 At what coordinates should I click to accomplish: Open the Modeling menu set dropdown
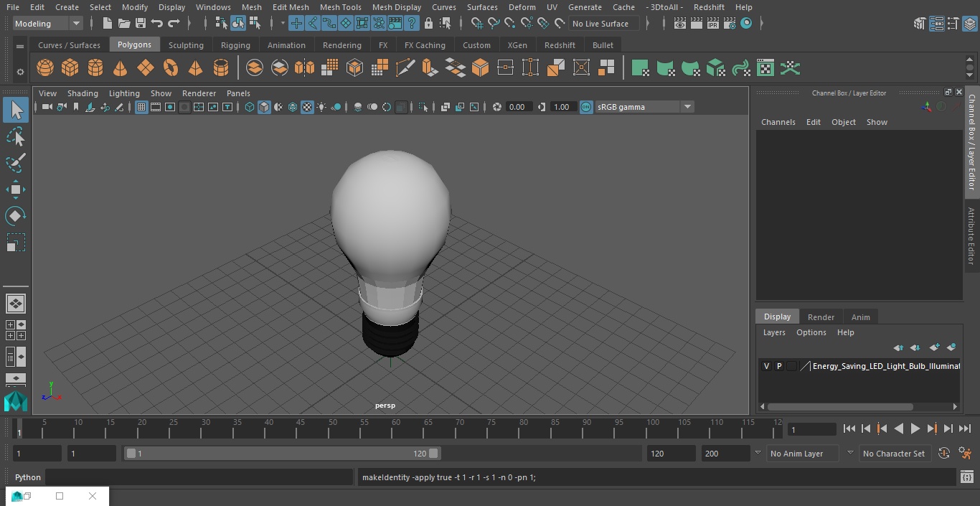pyautogui.click(x=48, y=24)
